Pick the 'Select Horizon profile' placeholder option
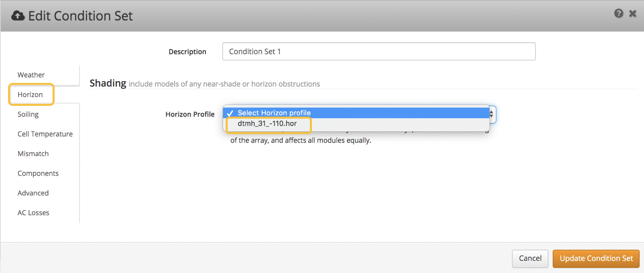Image resolution: width=644 pixels, height=273 pixels. tap(274, 113)
